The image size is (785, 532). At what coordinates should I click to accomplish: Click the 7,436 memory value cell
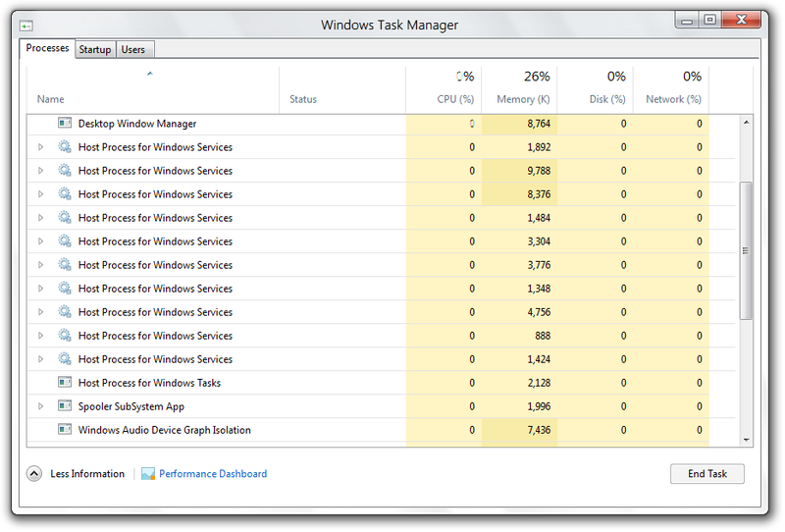tap(519, 429)
